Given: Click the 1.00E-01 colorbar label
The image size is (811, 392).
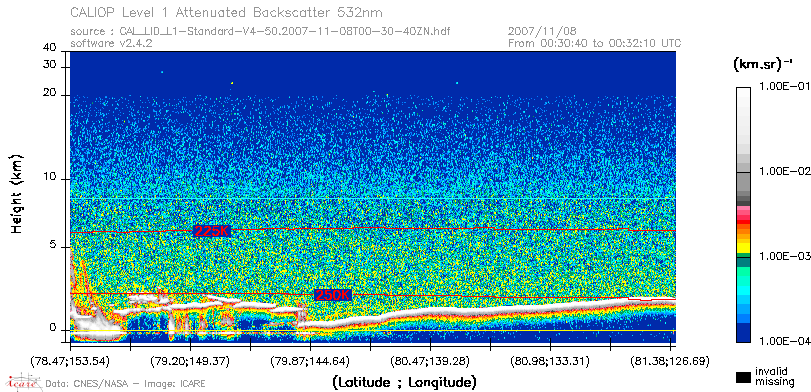Looking at the screenshot, I should pos(784,87).
